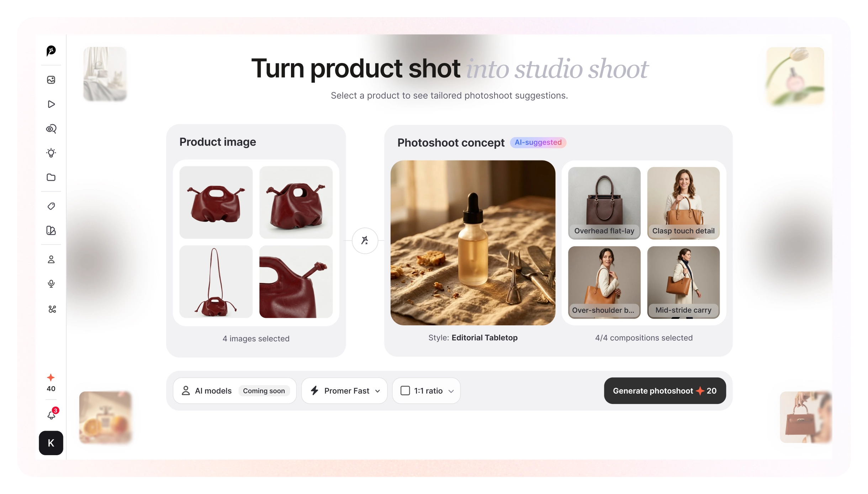Screen dimensions: 868x494
Task: Click the lightning bolt Promer Fast icon
Action: click(314, 391)
